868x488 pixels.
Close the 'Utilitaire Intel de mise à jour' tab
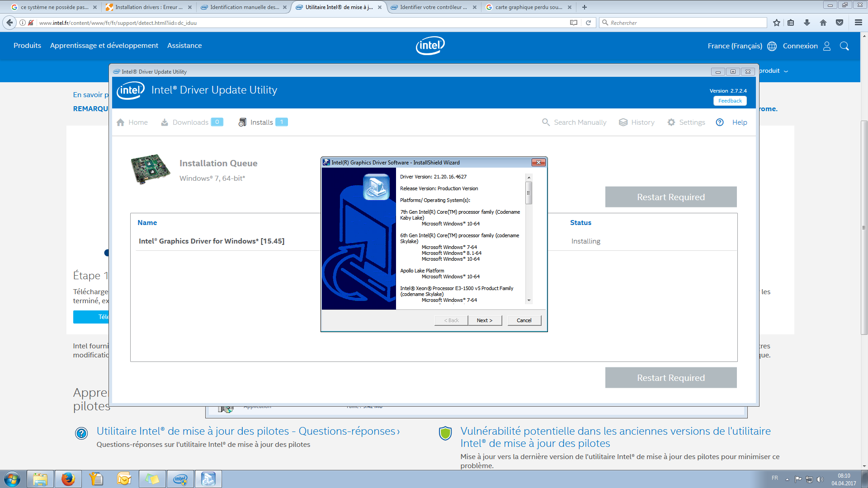coord(380,7)
